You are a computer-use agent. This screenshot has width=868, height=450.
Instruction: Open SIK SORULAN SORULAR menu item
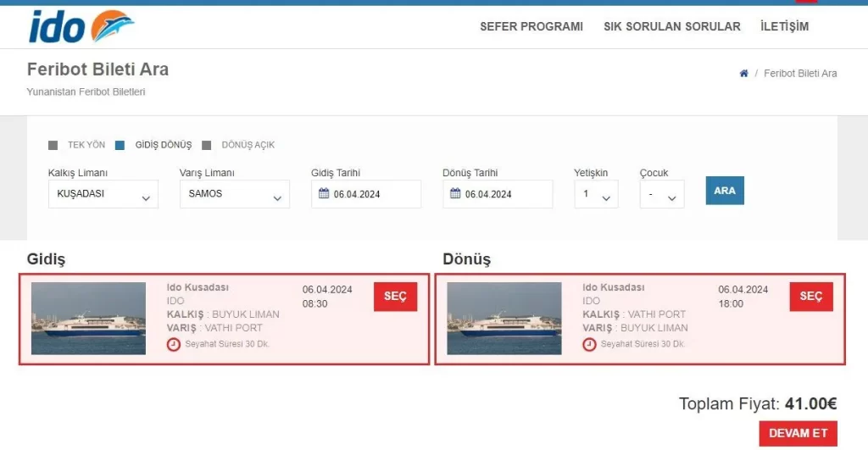671,26
